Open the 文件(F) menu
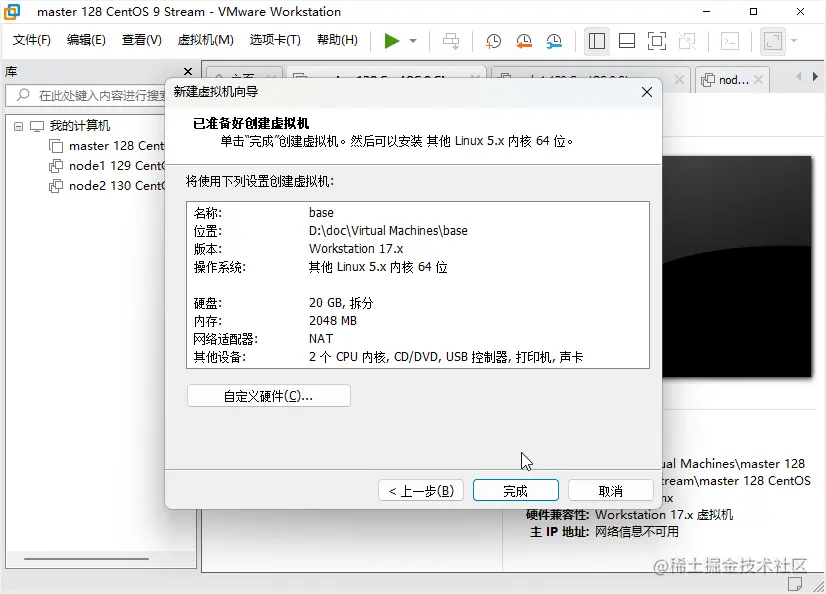The image size is (826, 594). (x=32, y=40)
